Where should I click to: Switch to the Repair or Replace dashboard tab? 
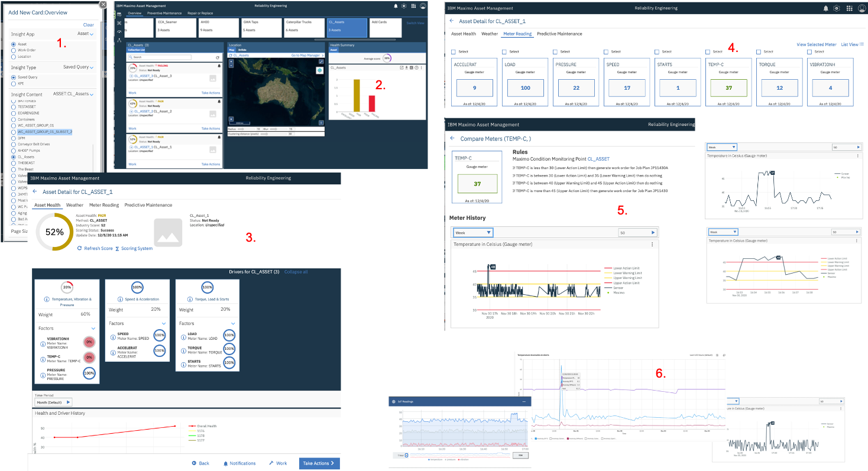pos(200,13)
